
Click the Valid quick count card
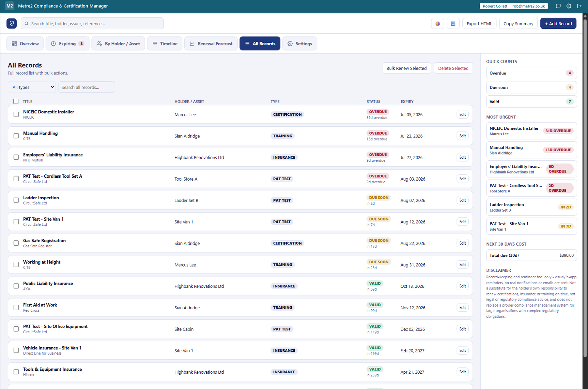click(x=531, y=102)
